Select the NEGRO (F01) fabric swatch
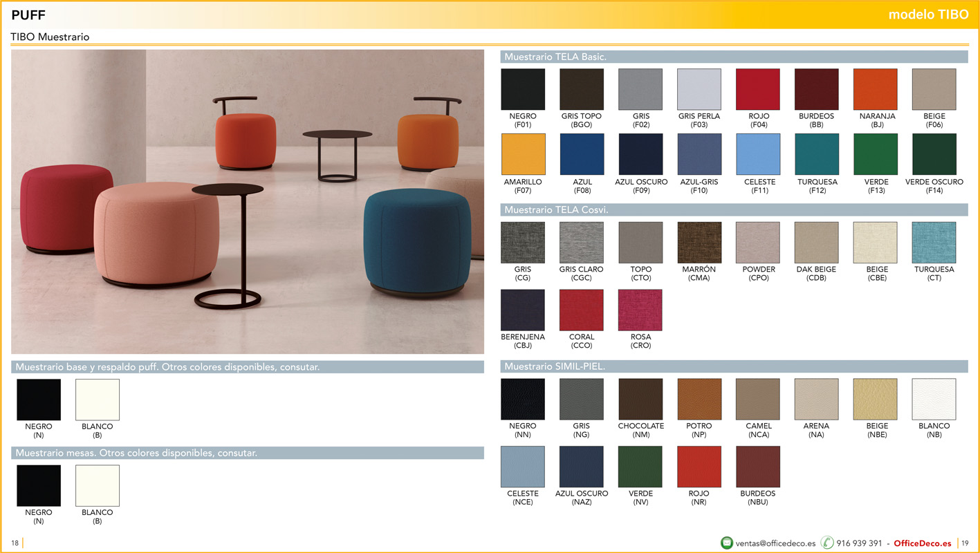Image resolution: width=980 pixels, height=553 pixels. (523, 89)
